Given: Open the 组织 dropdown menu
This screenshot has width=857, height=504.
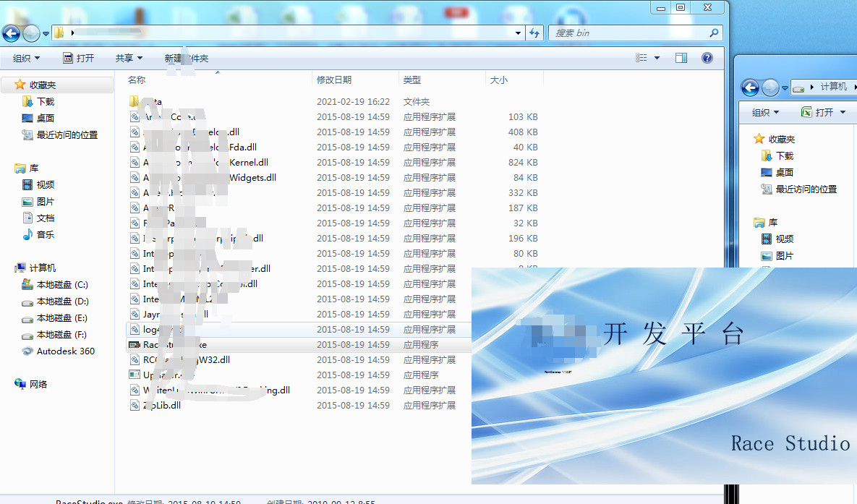Looking at the screenshot, I should (26, 58).
